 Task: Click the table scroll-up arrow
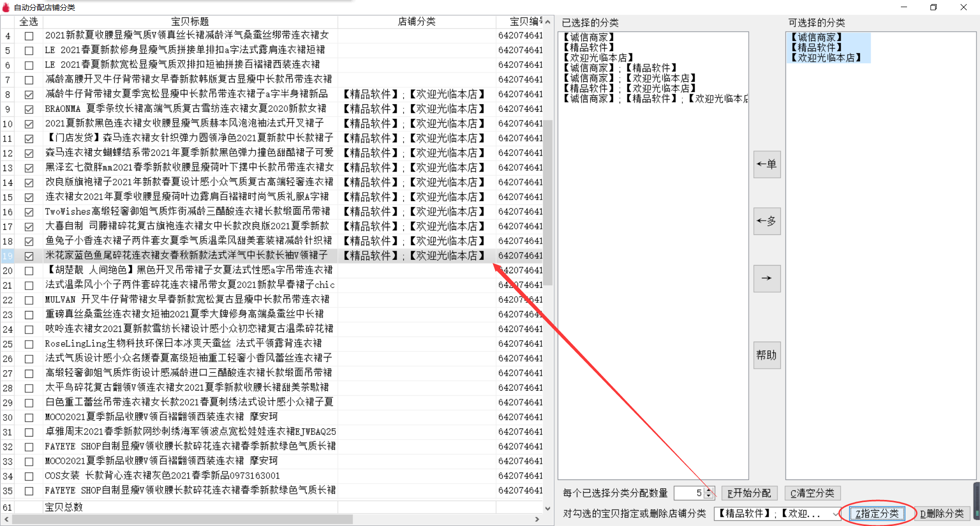pyautogui.click(x=548, y=22)
